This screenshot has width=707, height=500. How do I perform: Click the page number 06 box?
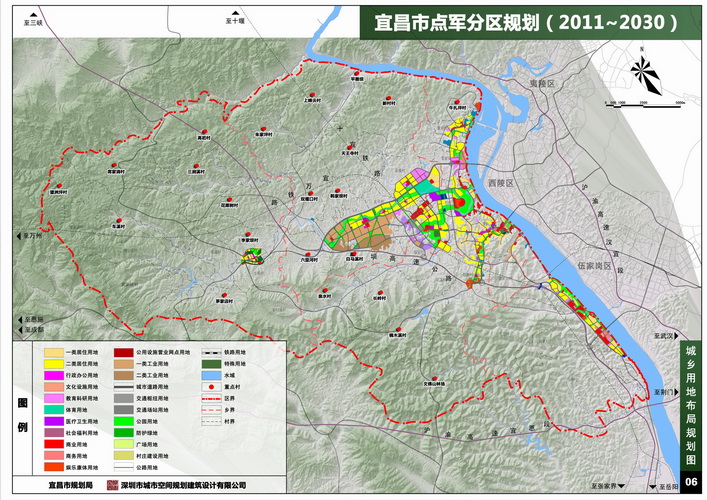pos(690,484)
